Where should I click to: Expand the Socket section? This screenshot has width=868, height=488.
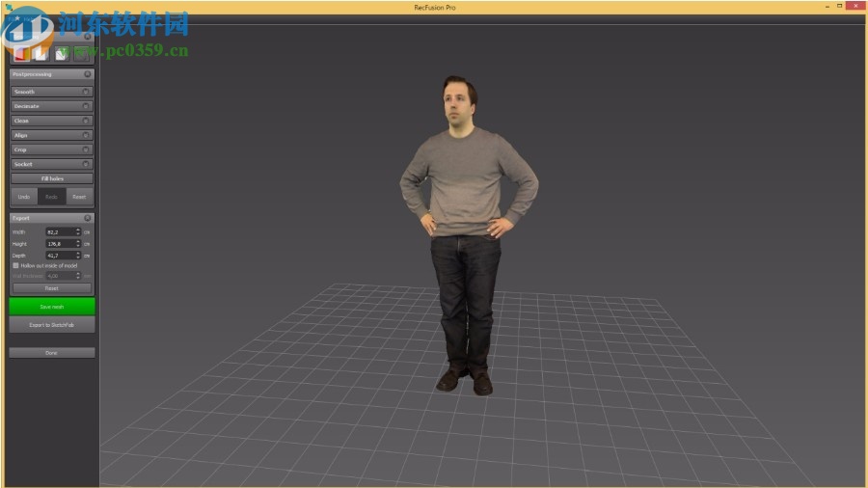pos(52,164)
